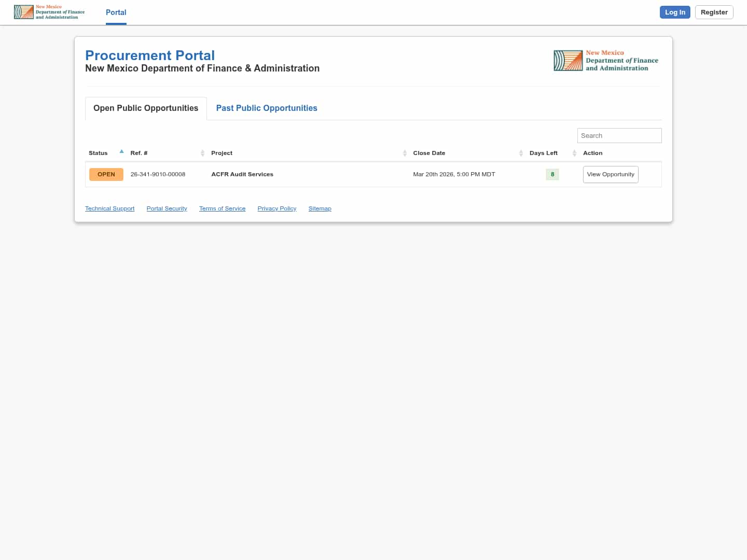The width and height of the screenshot is (747, 560).
Task: Expand sorting options for Days Left
Action: [x=574, y=153]
